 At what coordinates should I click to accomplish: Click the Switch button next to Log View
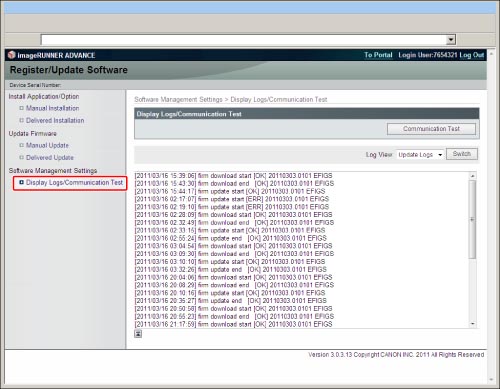tap(462, 154)
